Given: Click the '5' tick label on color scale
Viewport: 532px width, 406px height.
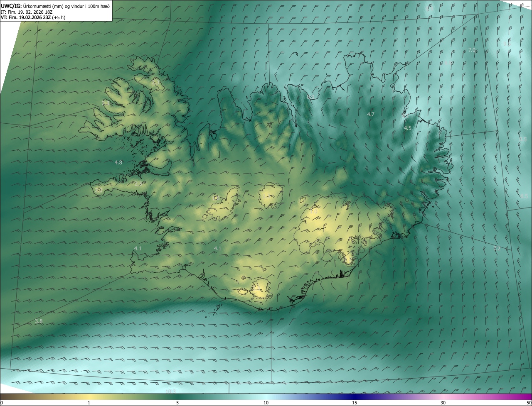Looking at the screenshot, I should click(x=177, y=403).
